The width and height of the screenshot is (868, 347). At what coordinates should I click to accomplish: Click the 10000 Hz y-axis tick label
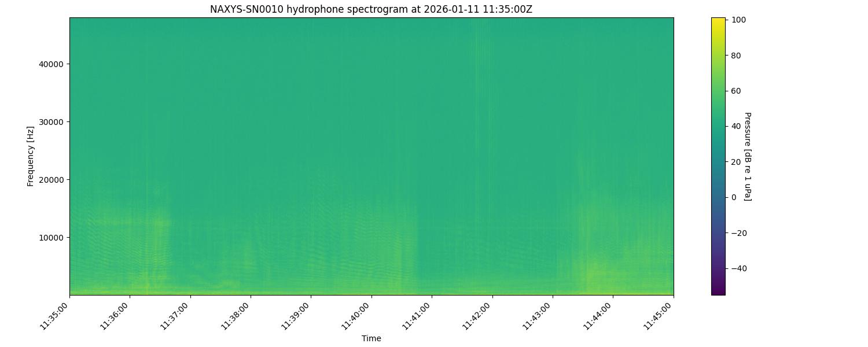click(51, 238)
